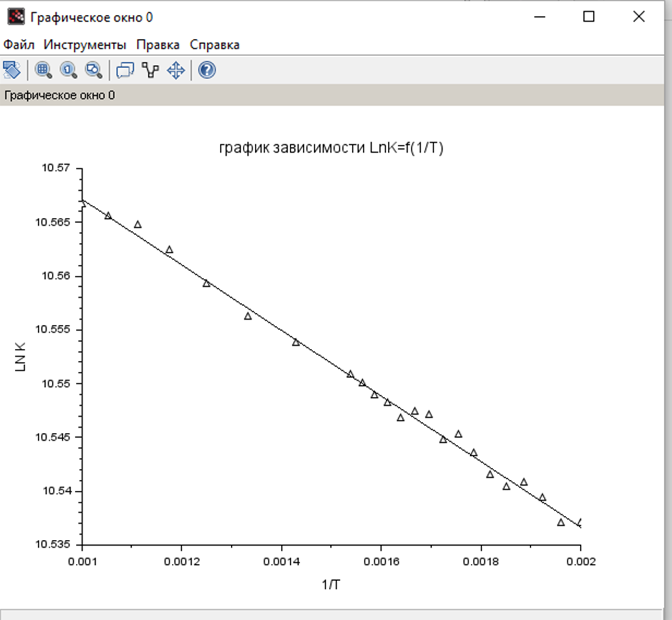The width and height of the screenshot is (672, 620).
Task: Close the Графическое окно 0 window
Action: (639, 17)
